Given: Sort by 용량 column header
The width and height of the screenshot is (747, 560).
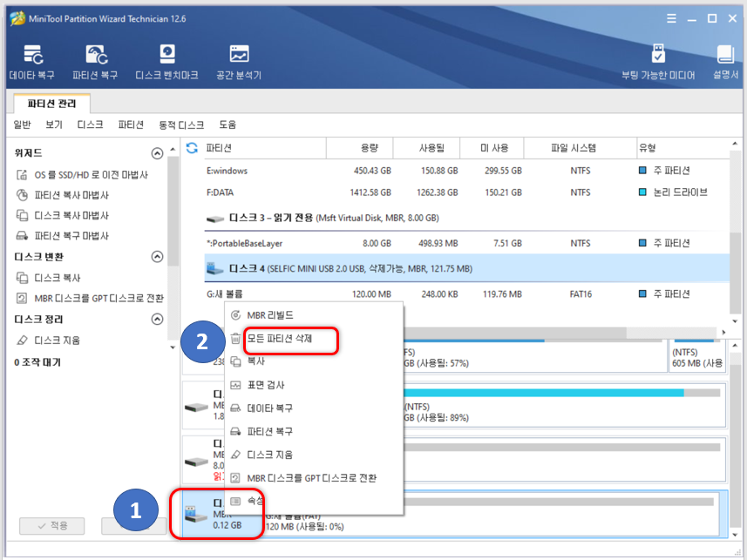Looking at the screenshot, I should [360, 148].
